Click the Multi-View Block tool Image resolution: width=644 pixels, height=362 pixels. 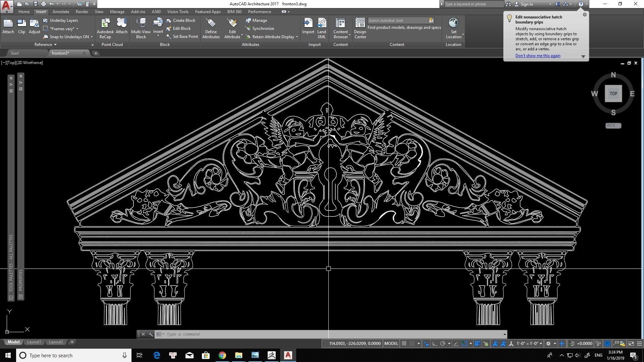(x=141, y=28)
